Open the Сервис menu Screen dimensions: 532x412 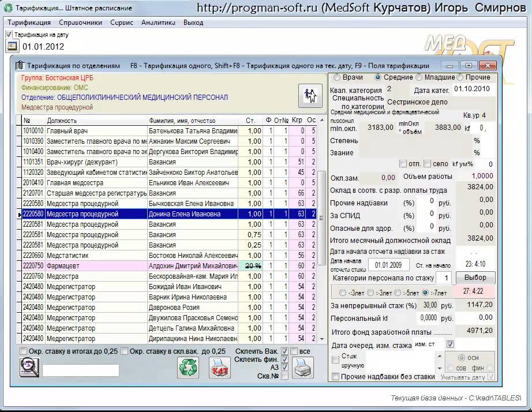point(122,23)
